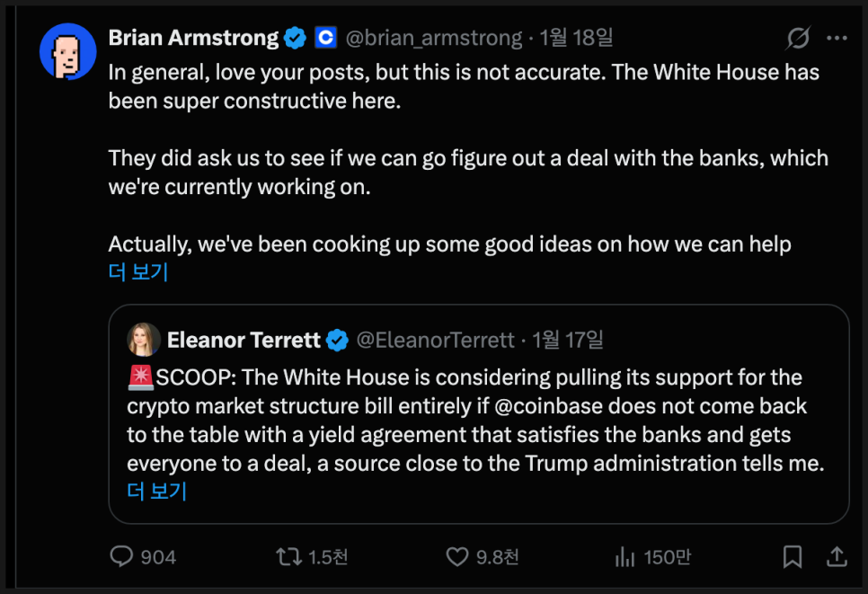
Task: Click the Brian Armstrong display name
Action: coord(193,38)
